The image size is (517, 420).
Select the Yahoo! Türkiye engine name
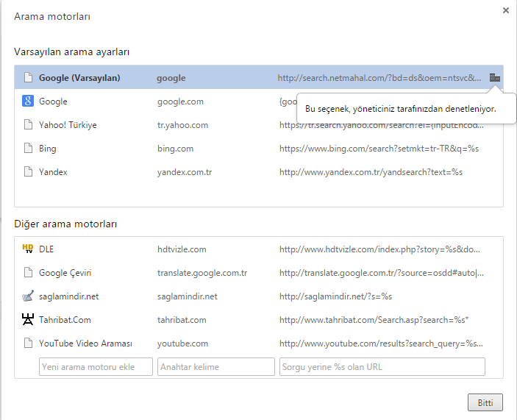coord(68,125)
